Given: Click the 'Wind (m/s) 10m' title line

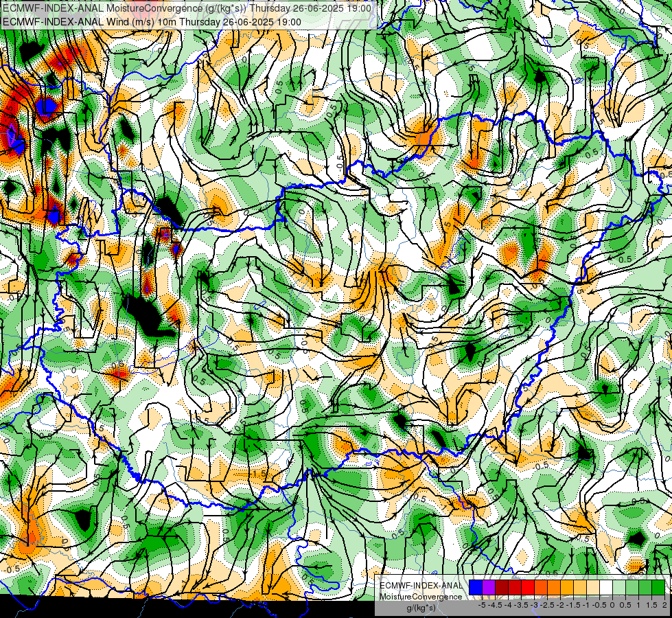Looking at the screenshot, I should pos(152,22).
